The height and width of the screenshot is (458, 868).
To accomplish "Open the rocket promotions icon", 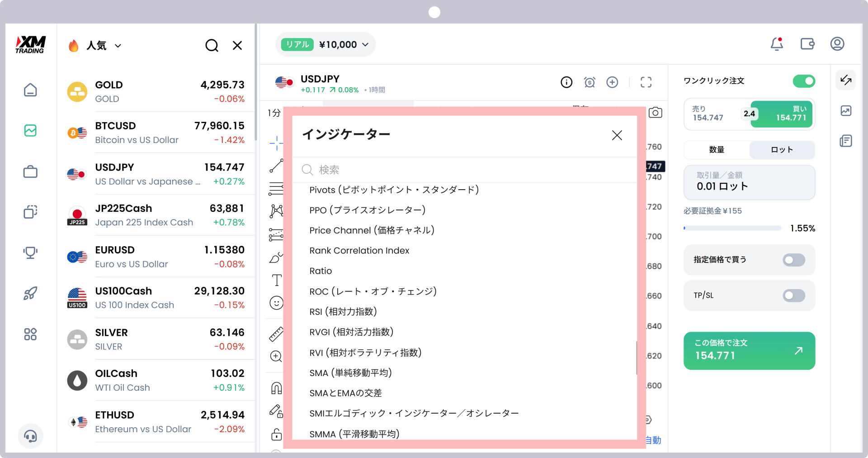I will pos(30,293).
